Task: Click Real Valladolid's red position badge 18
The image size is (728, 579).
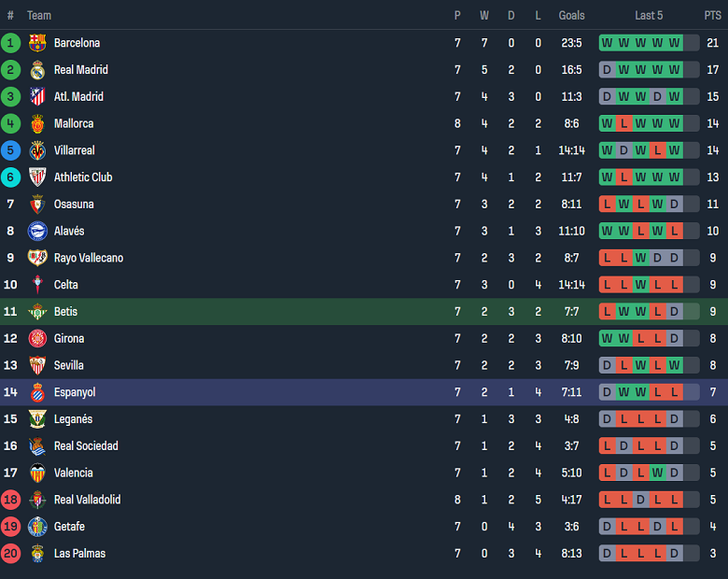Action: click(x=11, y=500)
